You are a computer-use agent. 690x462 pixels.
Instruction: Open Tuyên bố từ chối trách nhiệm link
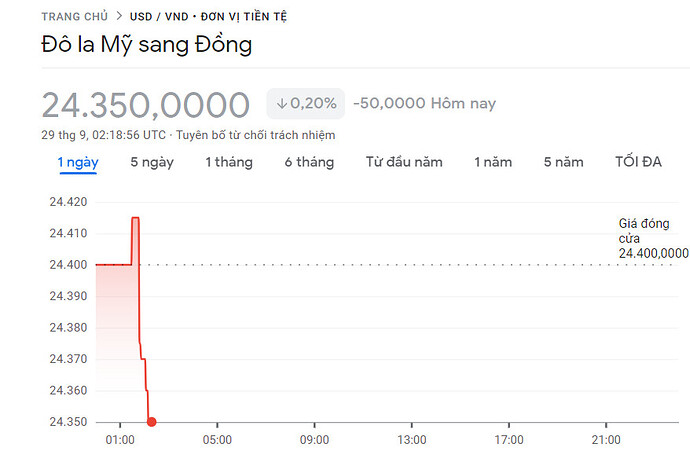point(256,135)
